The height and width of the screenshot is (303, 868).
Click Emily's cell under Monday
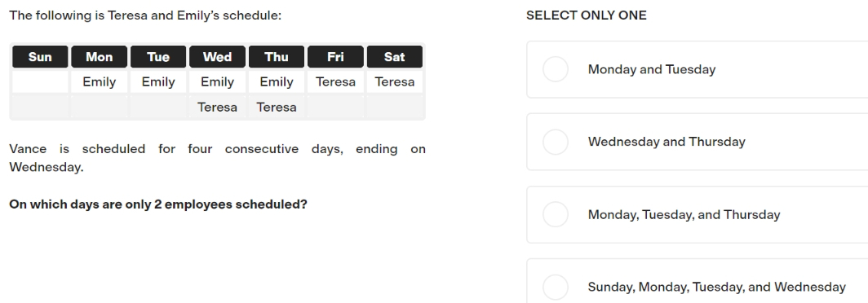(99, 81)
